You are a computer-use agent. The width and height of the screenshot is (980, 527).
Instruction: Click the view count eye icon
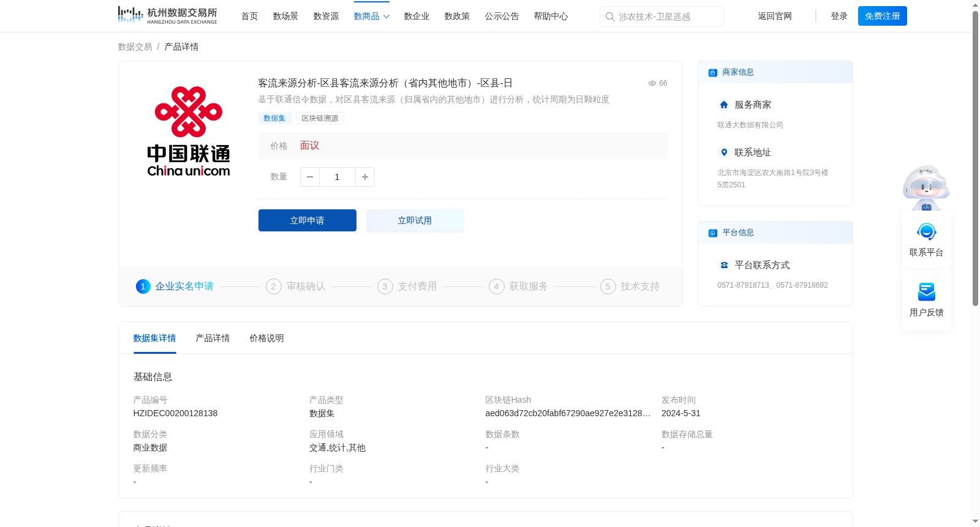pyautogui.click(x=652, y=83)
